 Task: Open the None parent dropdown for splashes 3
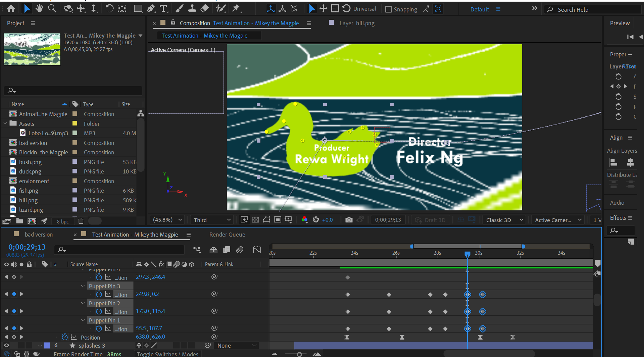[x=237, y=346]
